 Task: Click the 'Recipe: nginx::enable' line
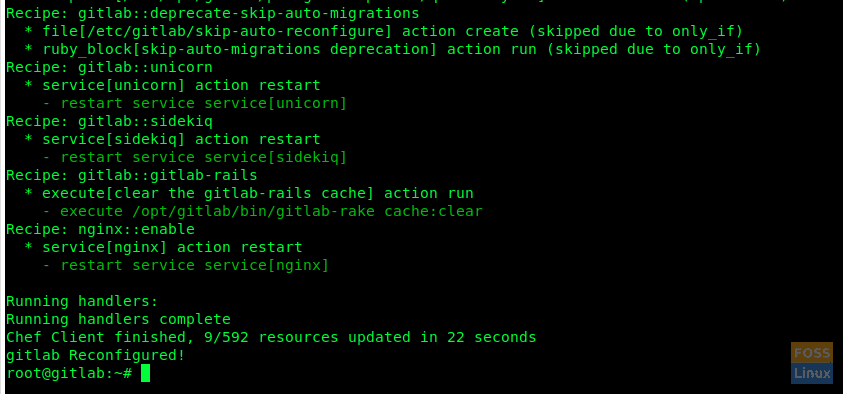coord(100,230)
